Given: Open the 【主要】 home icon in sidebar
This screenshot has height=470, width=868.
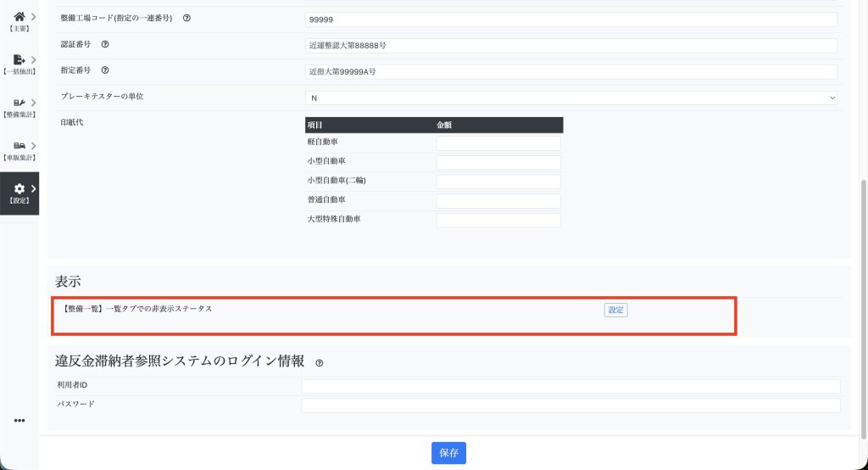Looking at the screenshot, I should click(19, 16).
